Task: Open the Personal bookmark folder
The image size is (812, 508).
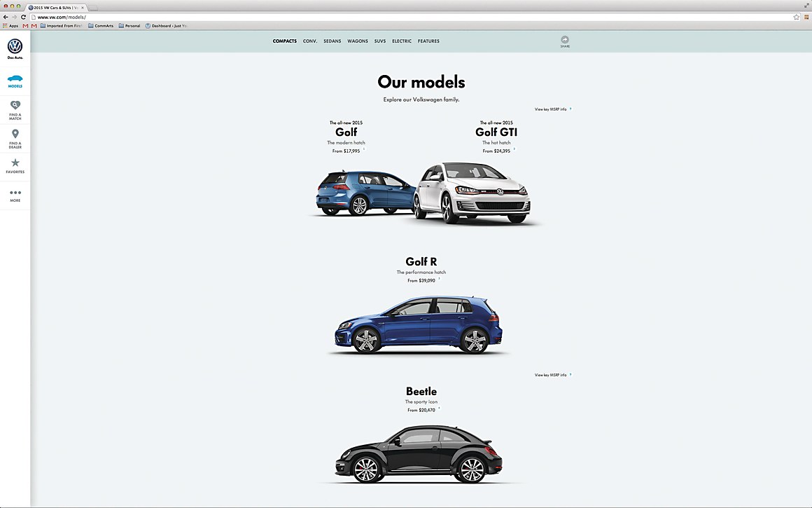Action: [x=129, y=25]
